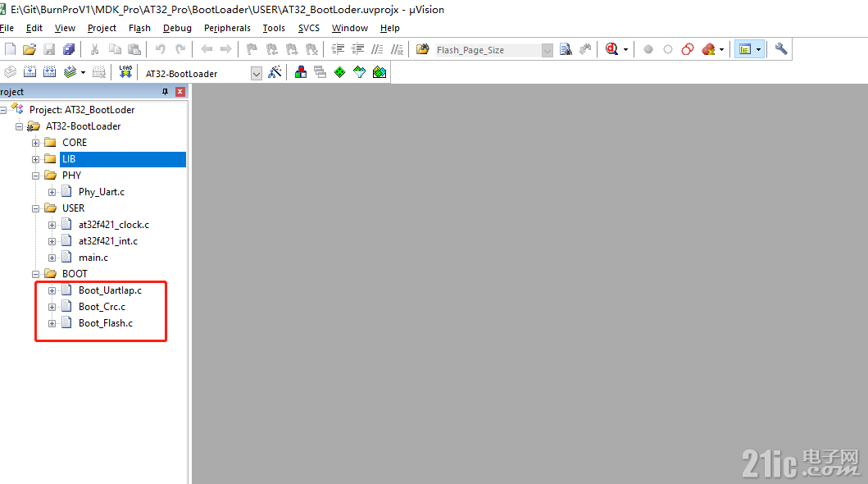
Task: Open the Help menu
Action: click(389, 28)
